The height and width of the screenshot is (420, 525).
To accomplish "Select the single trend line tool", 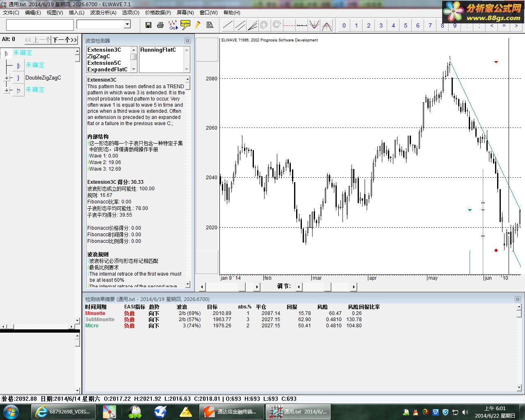I will click(x=228, y=25).
